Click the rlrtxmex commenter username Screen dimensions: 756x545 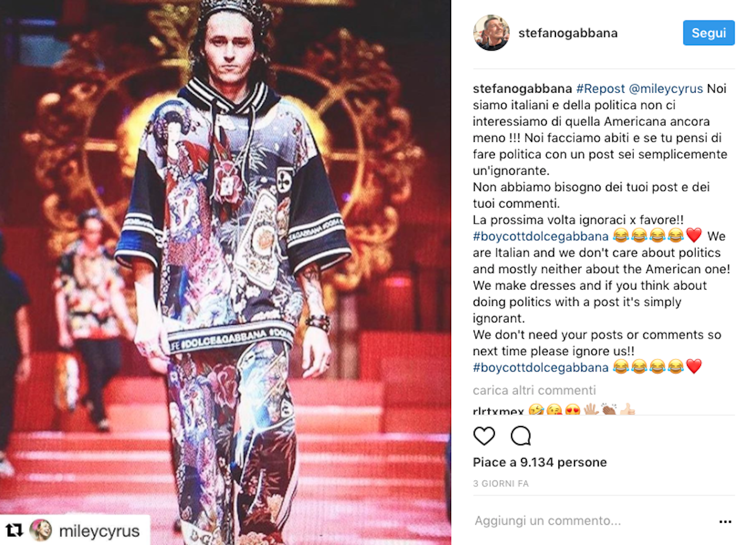pos(498,411)
